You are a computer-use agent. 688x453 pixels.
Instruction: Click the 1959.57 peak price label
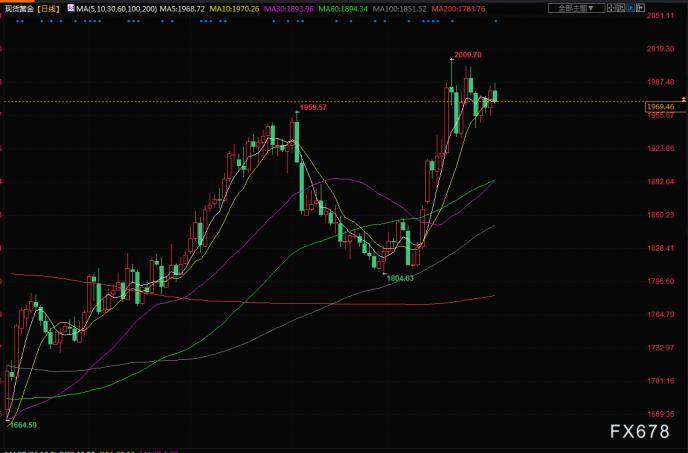[x=314, y=107]
